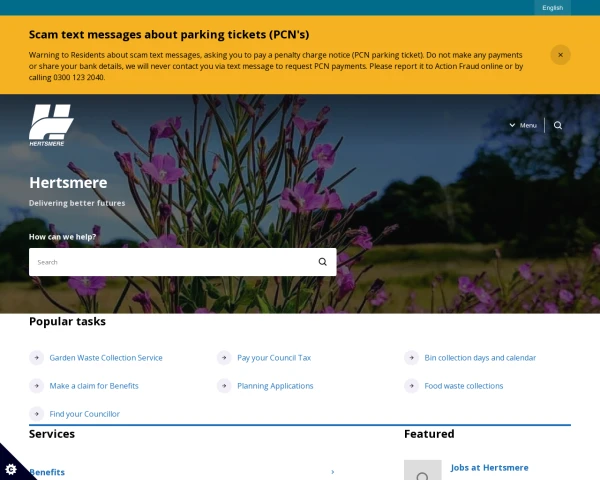Screen dimensions: 600x480
Task: Click arrow icon beside Find your Councillor
Action: coord(37,414)
